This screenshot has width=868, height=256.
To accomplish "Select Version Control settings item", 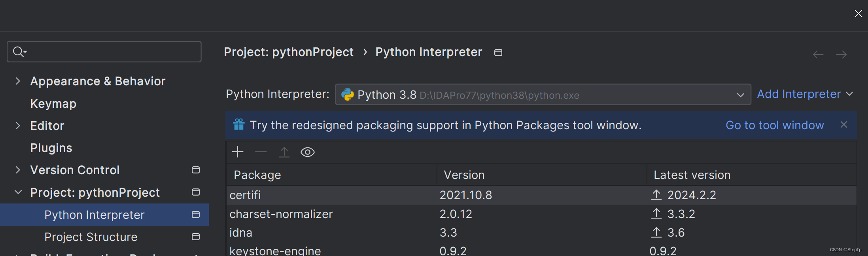I will pos(75,170).
